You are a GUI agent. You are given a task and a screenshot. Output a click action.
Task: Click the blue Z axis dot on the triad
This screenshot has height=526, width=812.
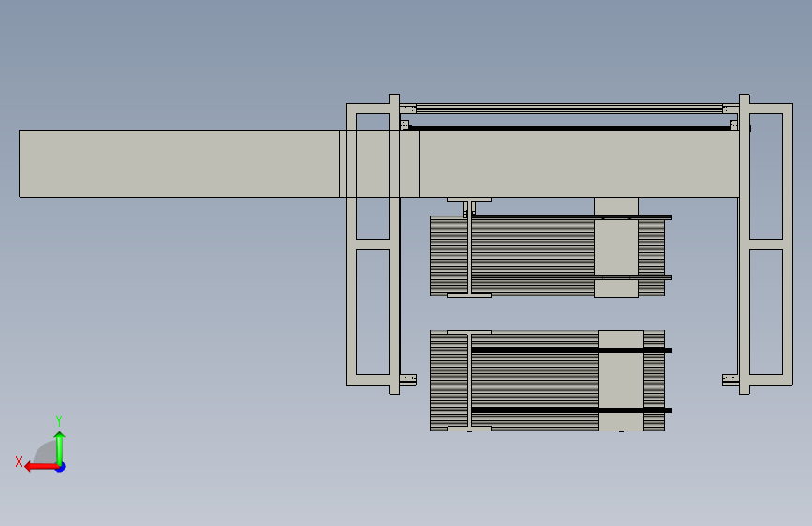tap(61, 467)
